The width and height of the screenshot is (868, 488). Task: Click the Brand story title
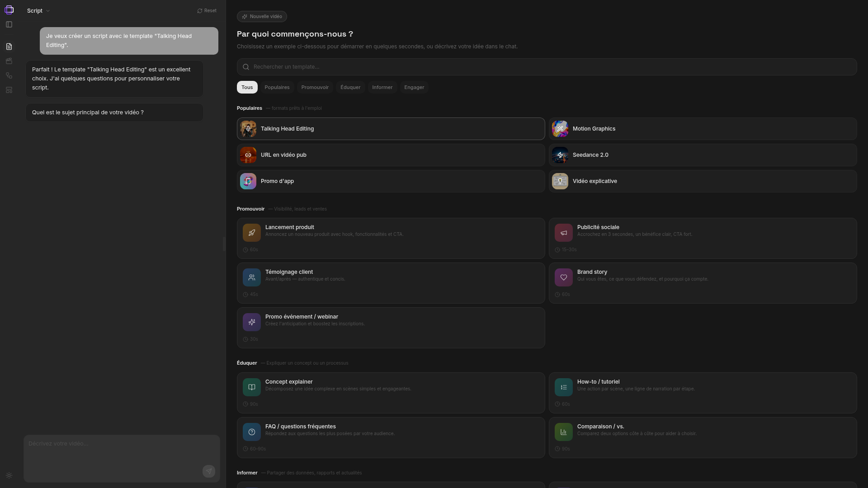coord(592,272)
